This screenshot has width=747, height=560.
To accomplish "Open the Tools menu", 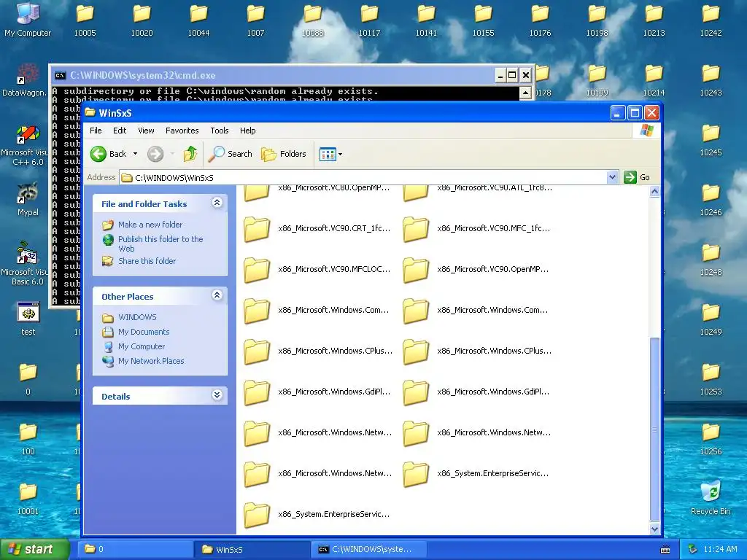I will click(x=220, y=131).
